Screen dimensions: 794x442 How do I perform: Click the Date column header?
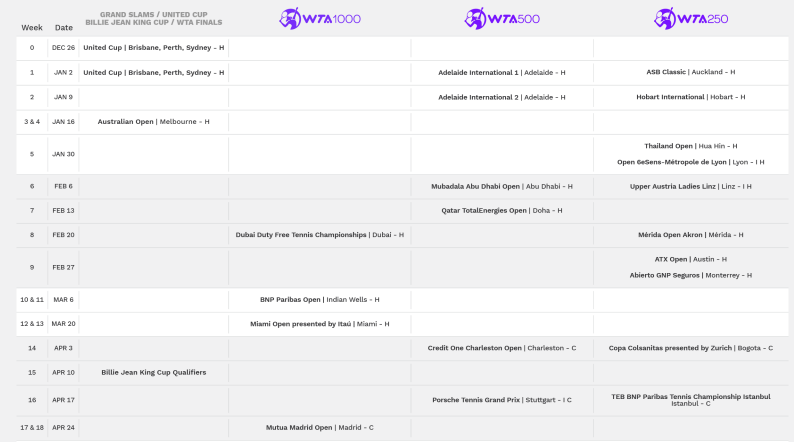(x=64, y=27)
